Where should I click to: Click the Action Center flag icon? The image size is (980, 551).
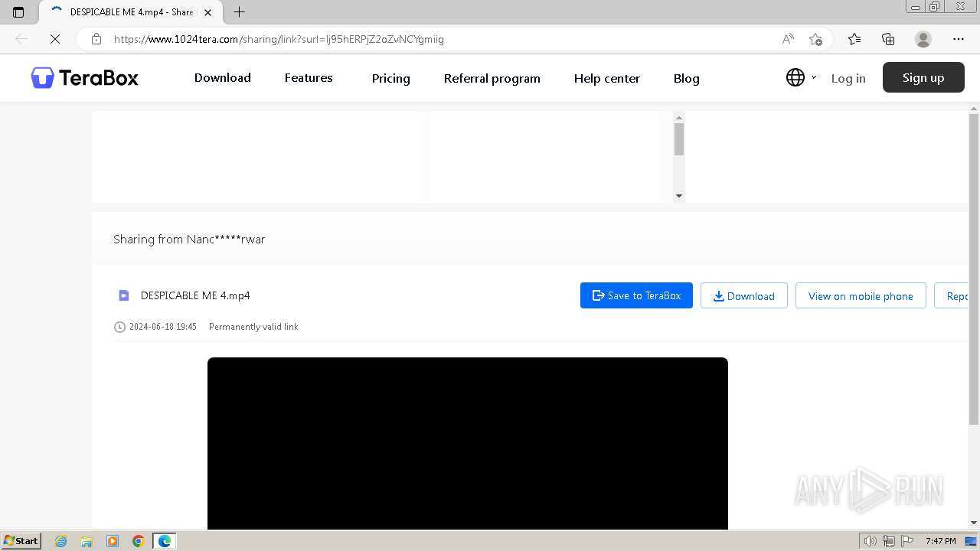tap(907, 541)
